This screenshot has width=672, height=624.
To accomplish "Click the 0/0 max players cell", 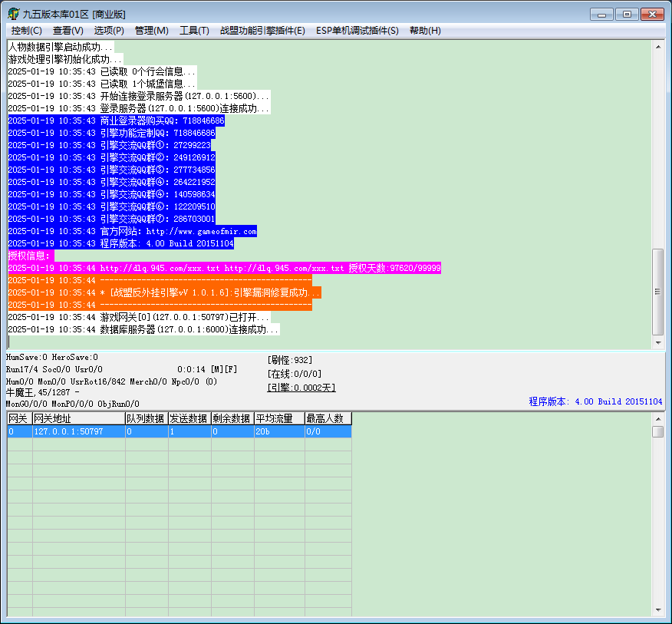I will (x=328, y=431).
